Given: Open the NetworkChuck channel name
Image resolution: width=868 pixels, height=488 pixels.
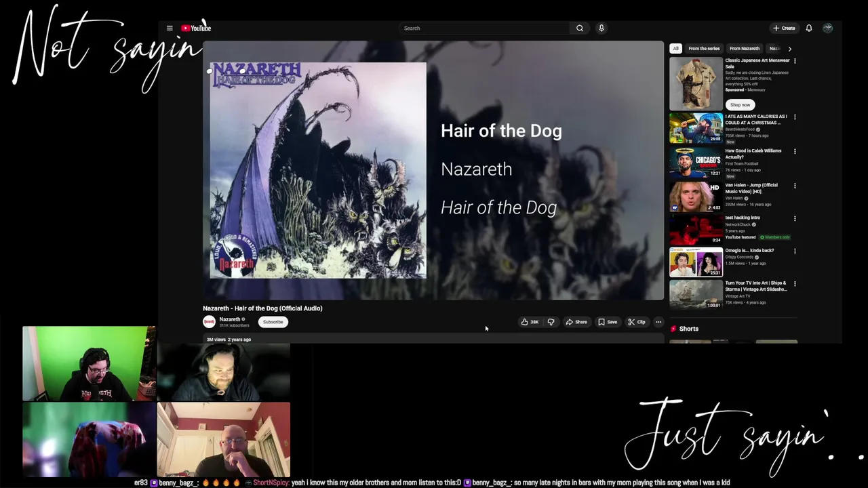Looking at the screenshot, I should tap(738, 224).
